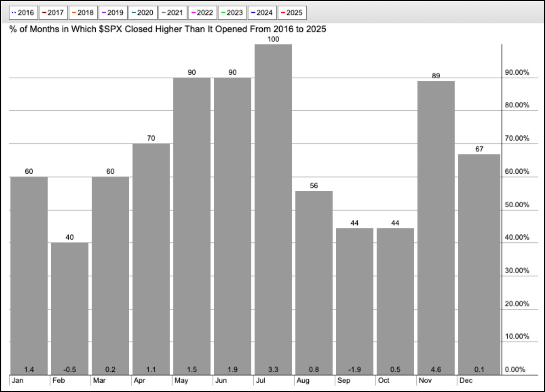Toggle the 2022 year series
The width and height of the screenshot is (545, 392).
[202, 13]
